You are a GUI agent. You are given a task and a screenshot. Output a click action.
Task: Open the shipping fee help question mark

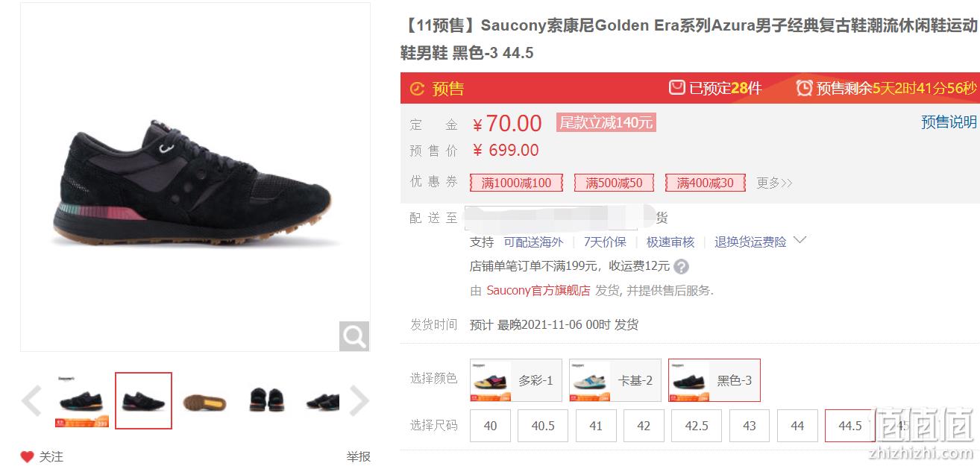(x=681, y=266)
